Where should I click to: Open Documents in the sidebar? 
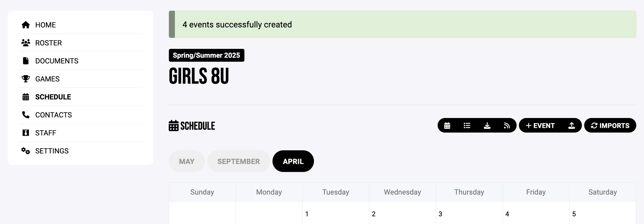pyautogui.click(x=57, y=61)
